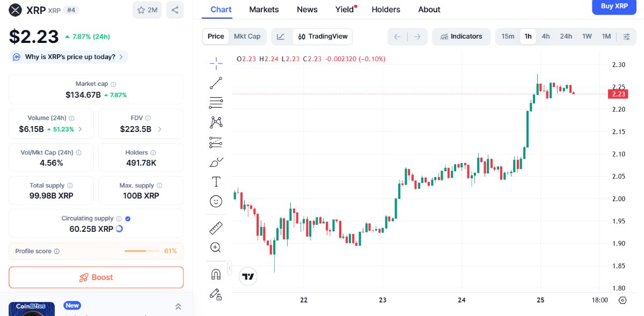This screenshot has width=644, height=316.
Task: Open the Indicators menu
Action: point(461,36)
